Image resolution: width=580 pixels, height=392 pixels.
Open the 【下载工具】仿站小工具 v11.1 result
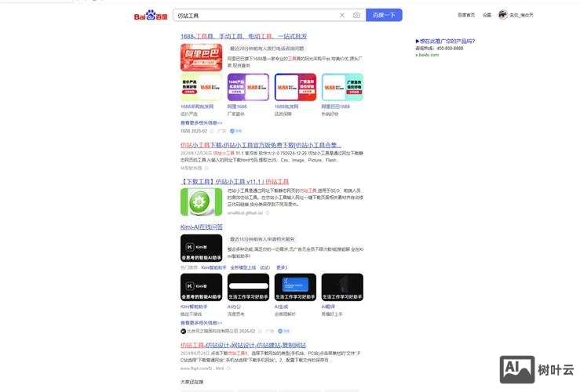(x=235, y=182)
